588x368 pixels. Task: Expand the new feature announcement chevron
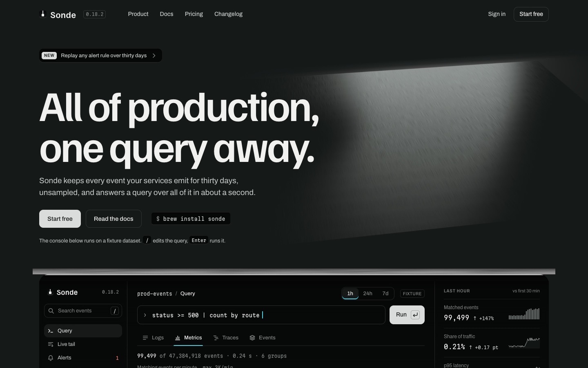point(154,56)
